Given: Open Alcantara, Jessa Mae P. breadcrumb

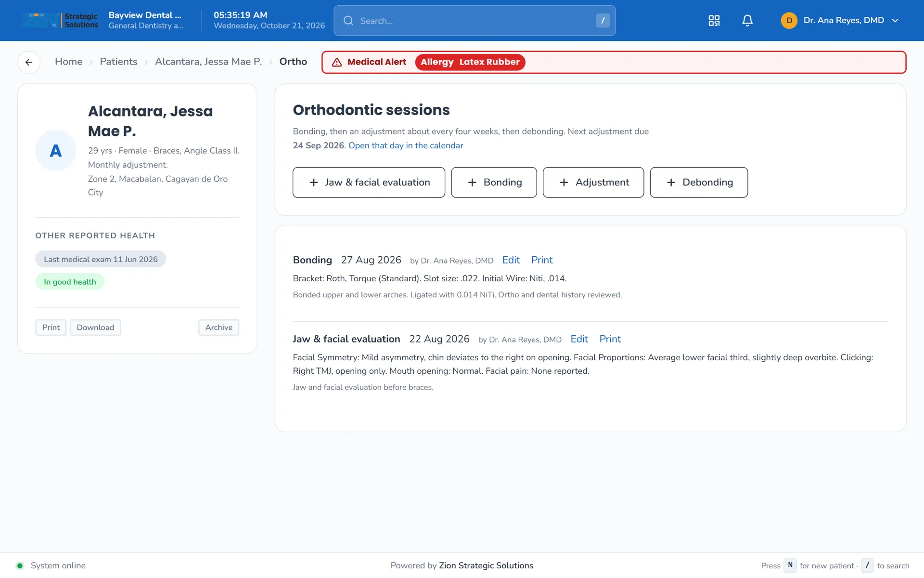Looking at the screenshot, I should (x=208, y=62).
